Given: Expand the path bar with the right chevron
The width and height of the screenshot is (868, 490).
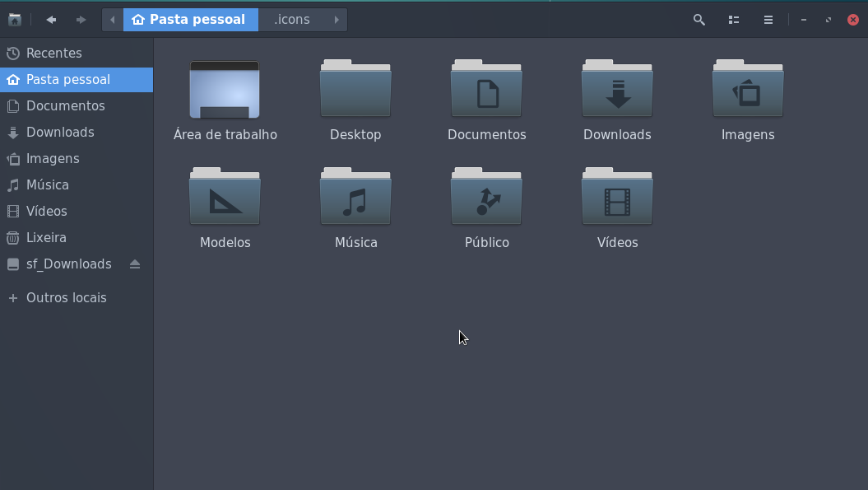Looking at the screenshot, I should coord(337,19).
